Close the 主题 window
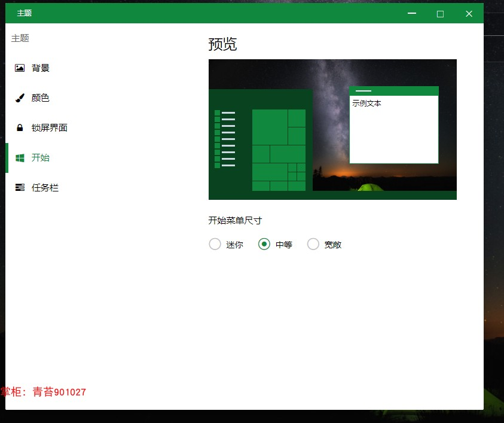This screenshot has width=504, height=423. pyautogui.click(x=469, y=14)
